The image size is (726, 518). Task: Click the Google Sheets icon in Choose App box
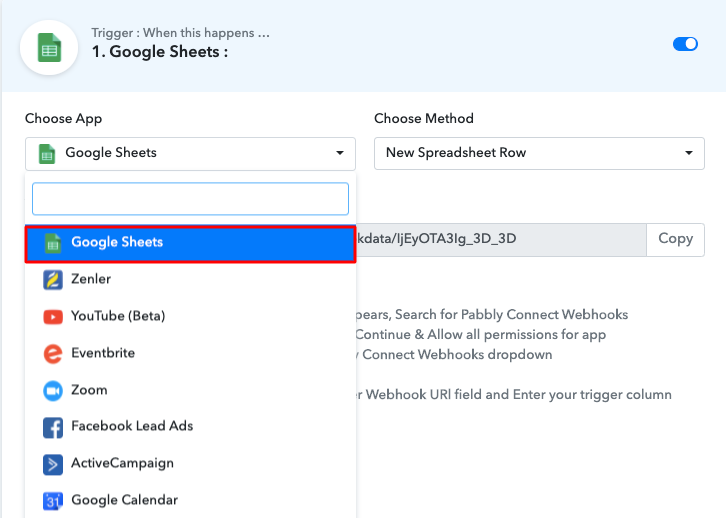(47, 154)
